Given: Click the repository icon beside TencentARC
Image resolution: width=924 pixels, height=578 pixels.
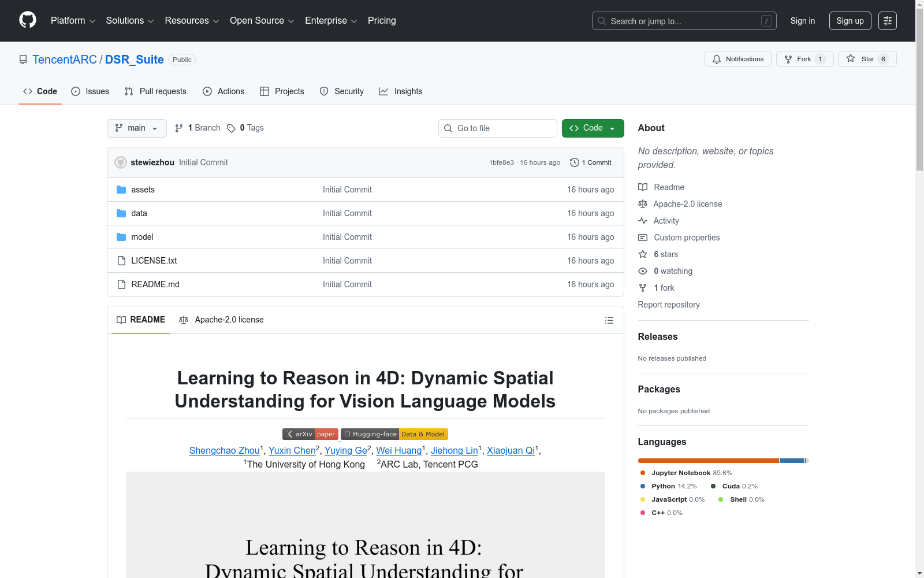Looking at the screenshot, I should pos(23,60).
